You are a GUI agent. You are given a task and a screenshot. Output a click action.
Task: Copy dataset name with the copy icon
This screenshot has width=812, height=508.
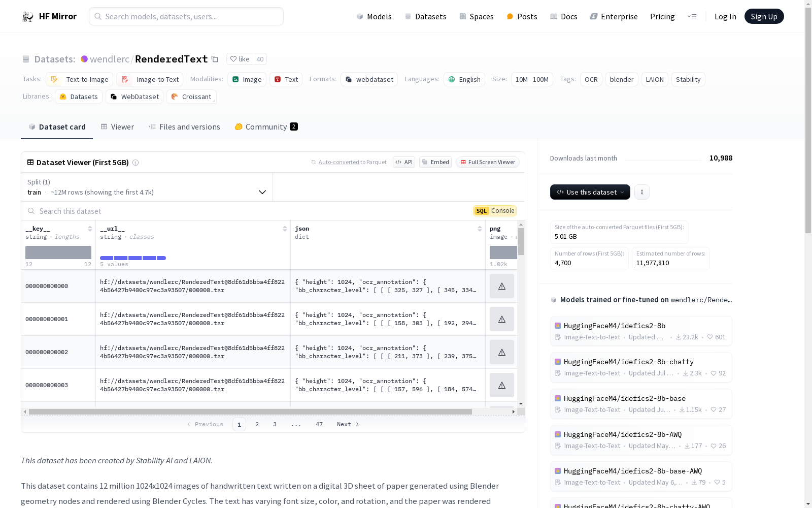215,59
